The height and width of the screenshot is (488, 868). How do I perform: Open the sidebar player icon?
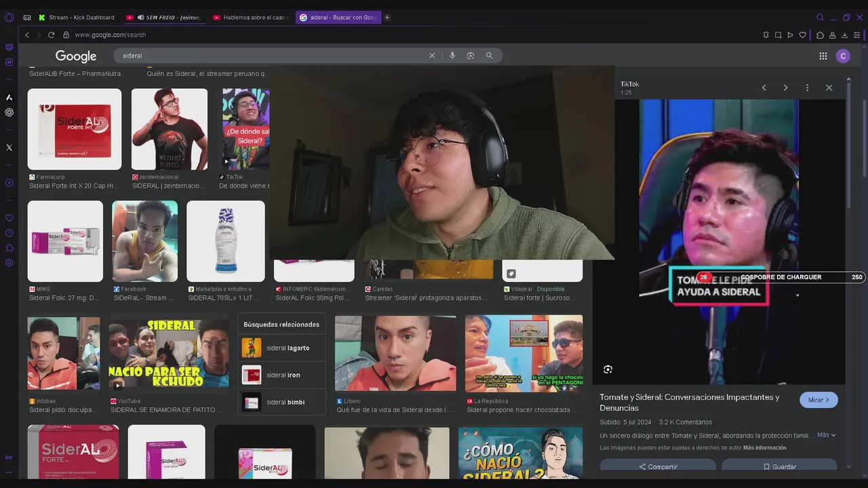tap(9, 183)
